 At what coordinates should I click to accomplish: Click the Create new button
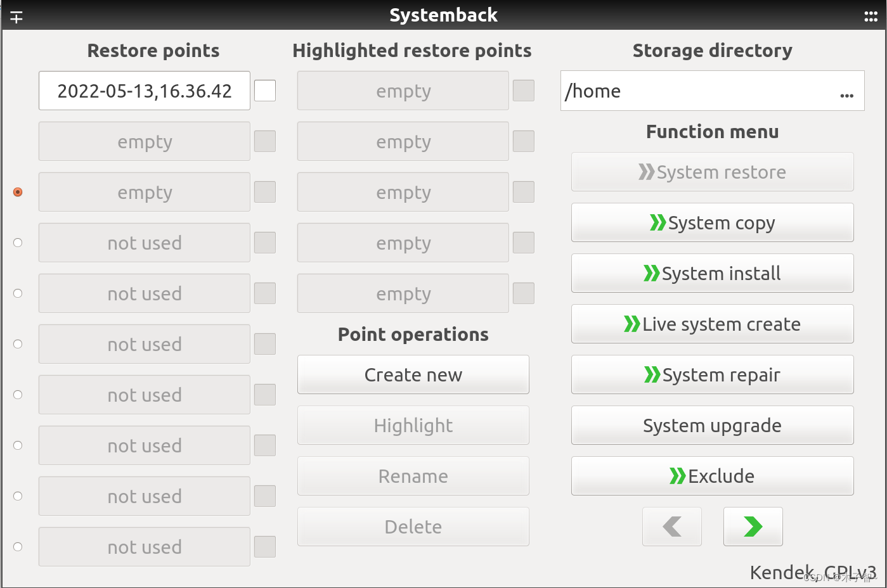click(x=413, y=374)
